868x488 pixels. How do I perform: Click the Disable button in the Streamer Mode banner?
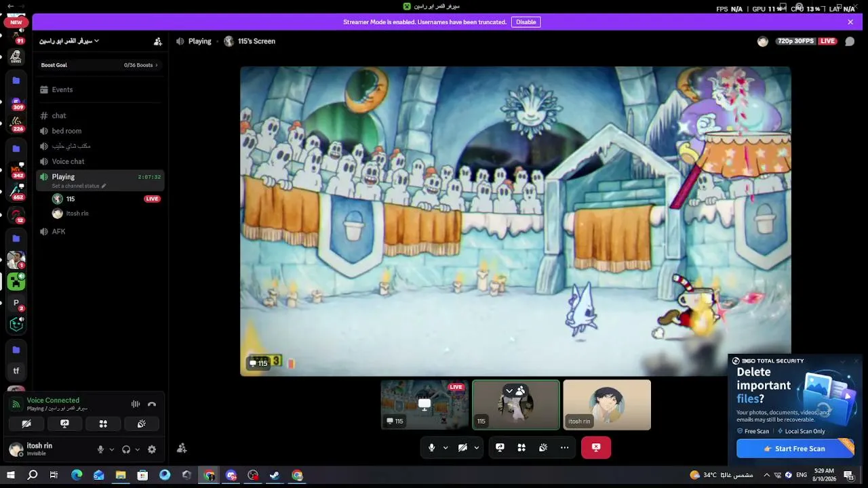tap(526, 22)
